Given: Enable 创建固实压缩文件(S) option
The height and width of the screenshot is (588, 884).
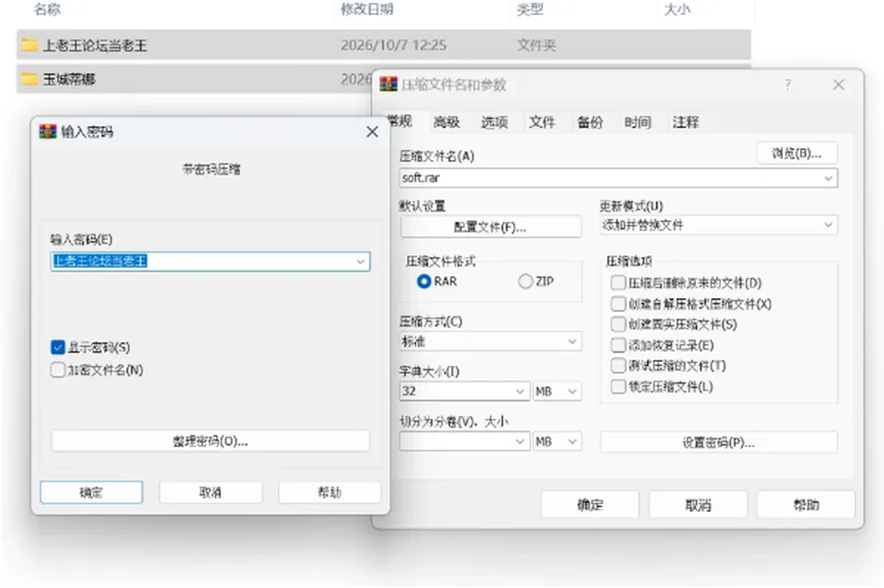Looking at the screenshot, I should click(x=619, y=325).
